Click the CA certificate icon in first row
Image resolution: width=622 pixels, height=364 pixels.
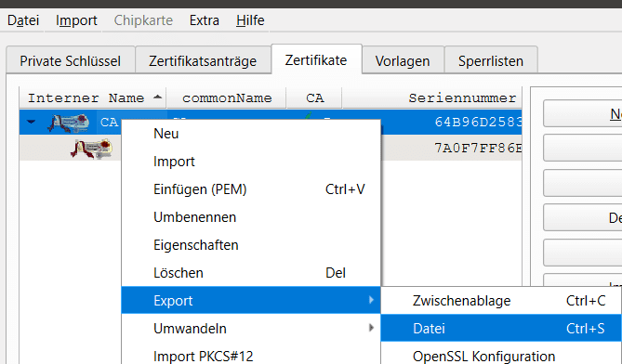click(68, 123)
